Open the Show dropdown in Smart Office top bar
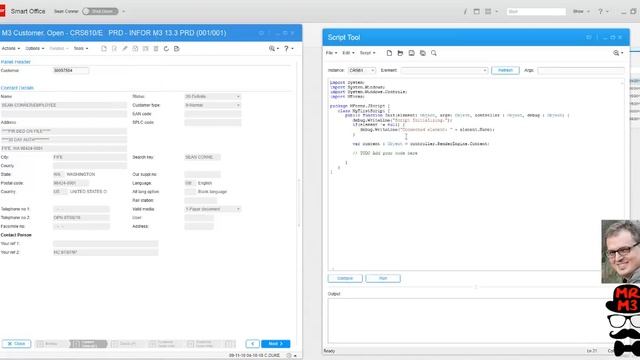 [581, 11]
